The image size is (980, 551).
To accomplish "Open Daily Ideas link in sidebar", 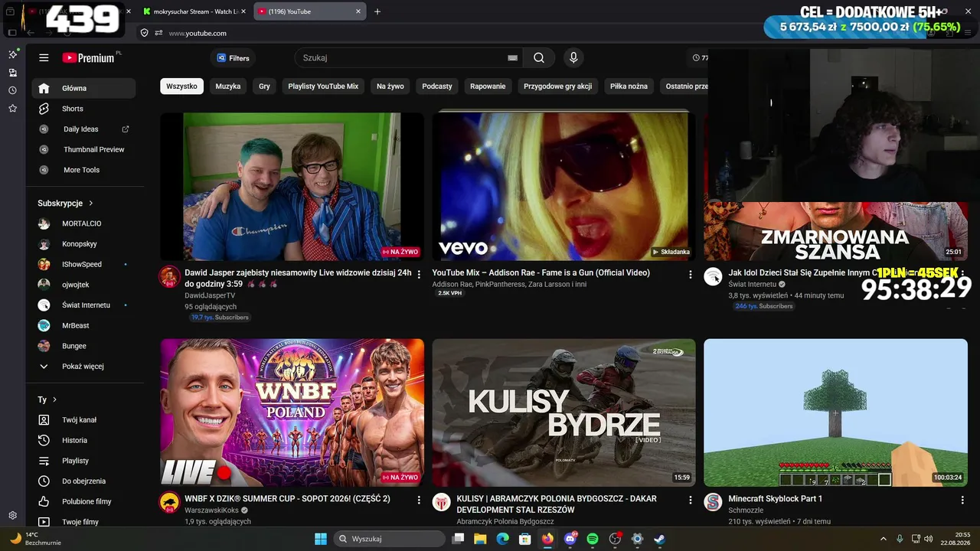I will point(83,129).
